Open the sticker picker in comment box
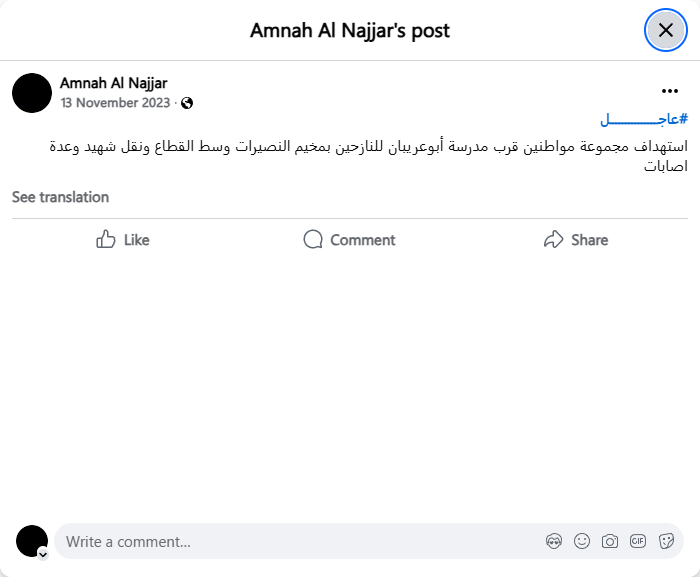This screenshot has width=700, height=577. point(666,542)
